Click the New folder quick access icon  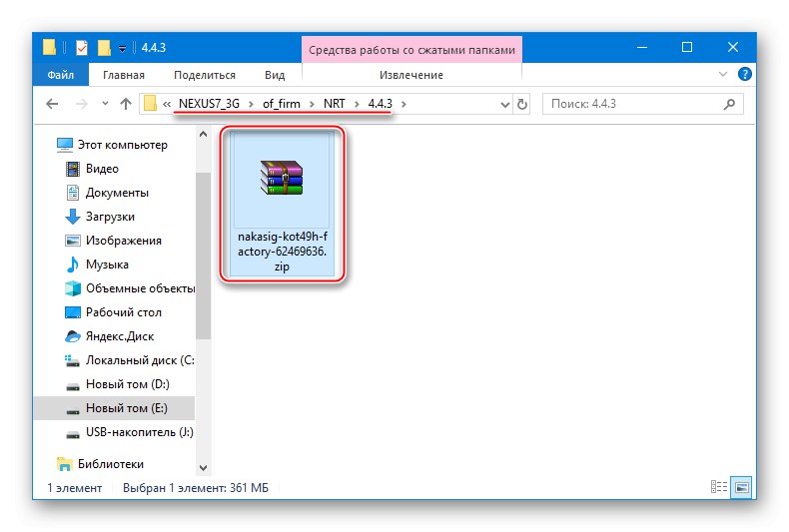tap(104, 48)
